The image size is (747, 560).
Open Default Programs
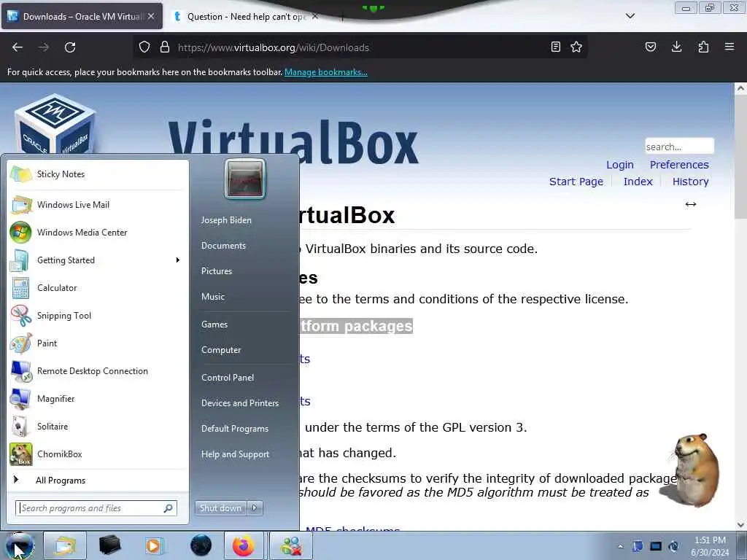click(235, 429)
